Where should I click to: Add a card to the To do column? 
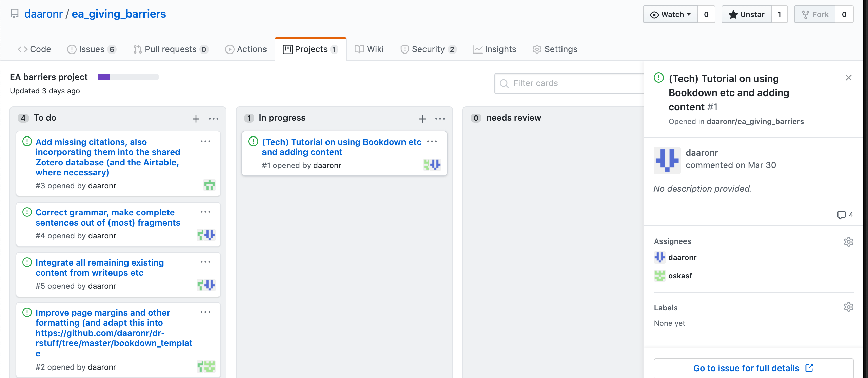[x=196, y=119]
